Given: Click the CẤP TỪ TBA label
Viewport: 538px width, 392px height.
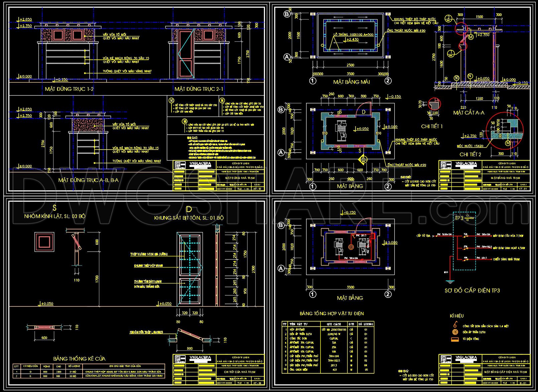Looking at the screenshot, I should click(423, 235).
